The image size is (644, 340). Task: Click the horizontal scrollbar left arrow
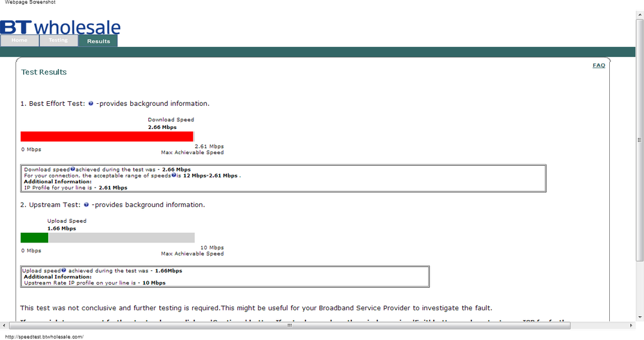[x=4, y=325]
